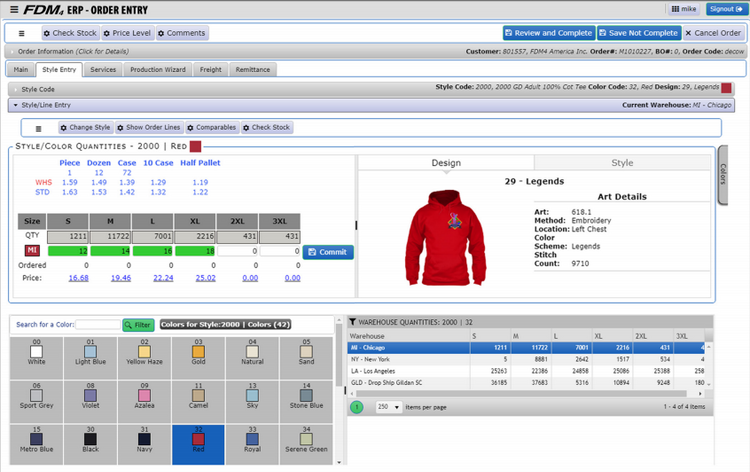This screenshot has width=750, height=472.
Task: Select the Sky color tile
Action: coord(253,401)
